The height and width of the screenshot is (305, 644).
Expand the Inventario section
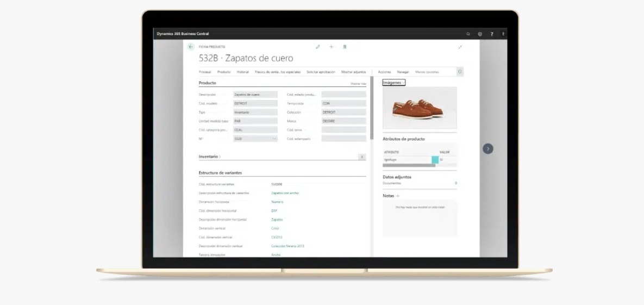[x=209, y=157]
